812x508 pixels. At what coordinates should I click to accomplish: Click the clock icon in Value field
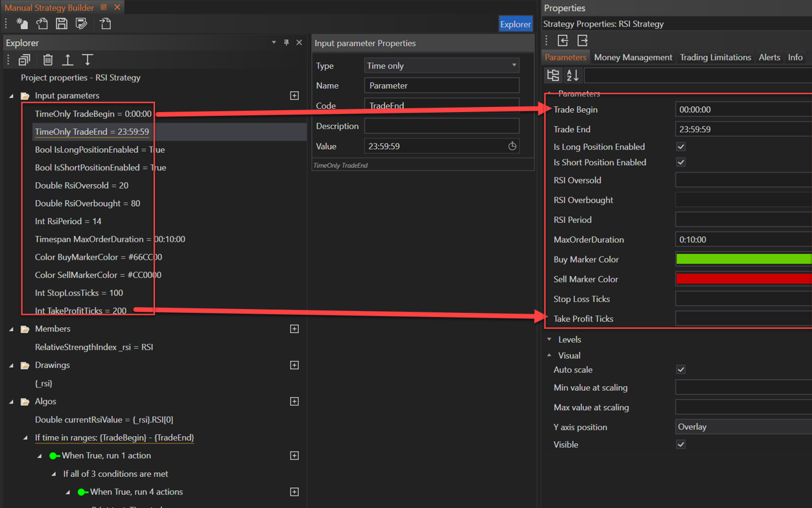pos(512,146)
